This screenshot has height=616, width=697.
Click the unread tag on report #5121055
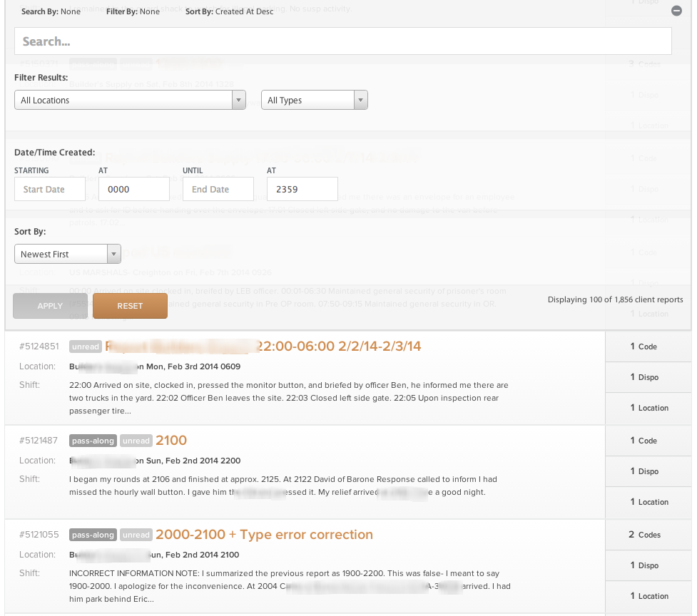136,535
